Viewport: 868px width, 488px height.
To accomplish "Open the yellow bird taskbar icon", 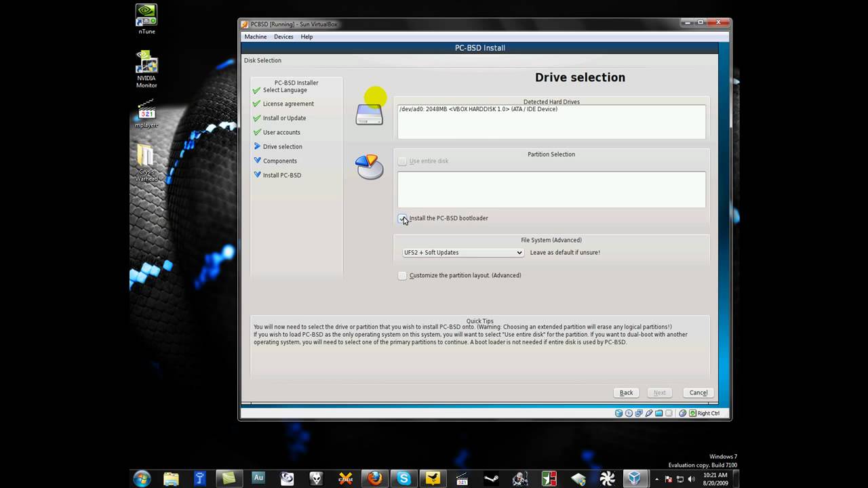I will coord(433,479).
